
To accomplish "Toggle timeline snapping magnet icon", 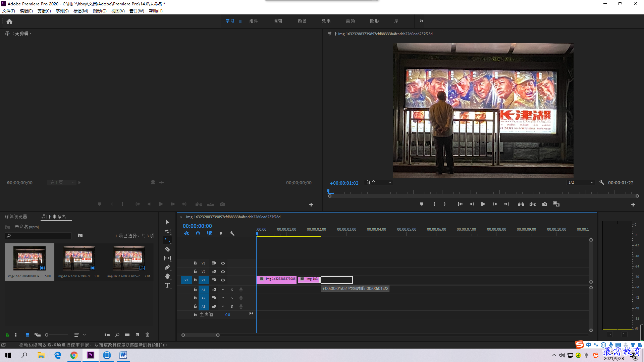I will pos(198,233).
